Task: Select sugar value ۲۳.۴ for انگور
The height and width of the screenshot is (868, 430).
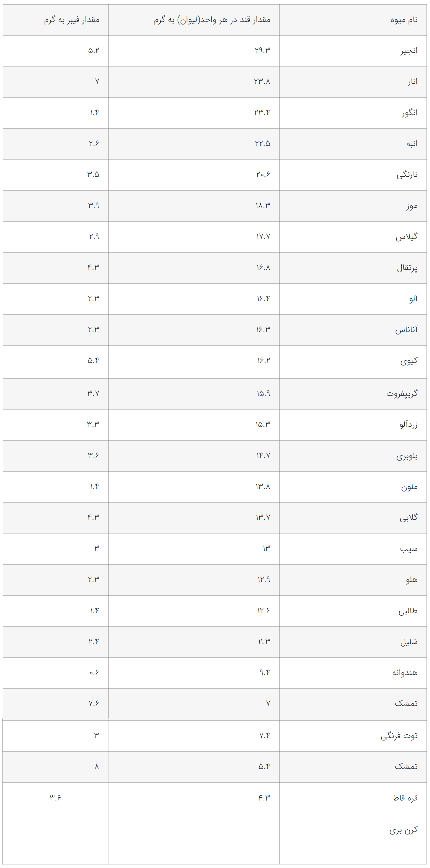Action: pyautogui.click(x=262, y=112)
